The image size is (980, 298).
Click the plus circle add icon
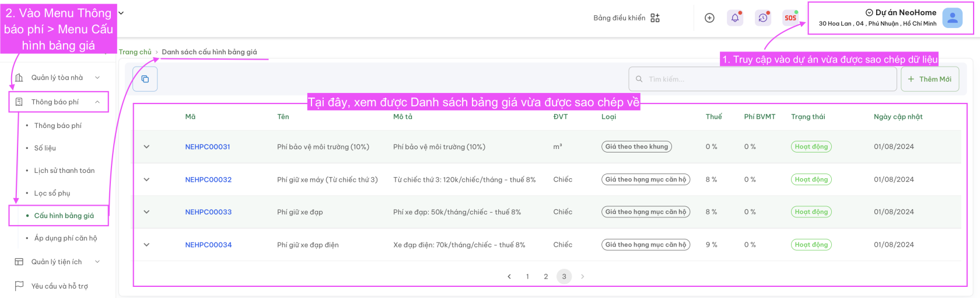[x=709, y=18]
